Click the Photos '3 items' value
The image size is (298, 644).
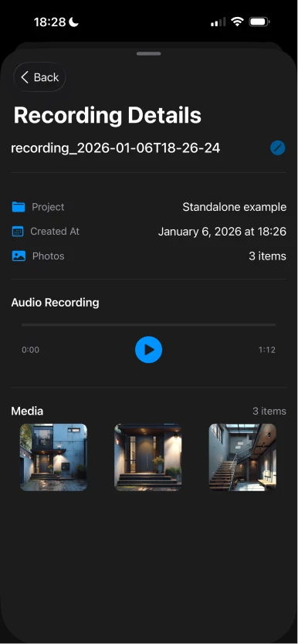267,256
